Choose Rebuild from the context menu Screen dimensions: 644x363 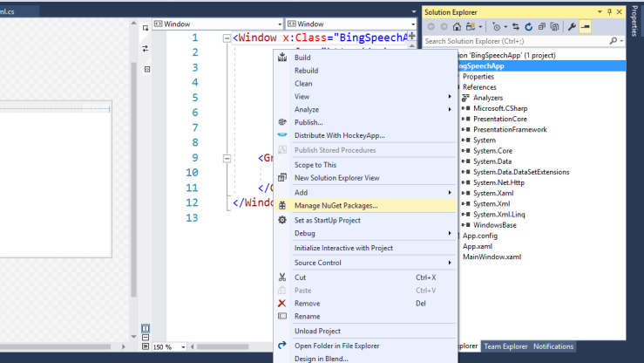click(306, 71)
